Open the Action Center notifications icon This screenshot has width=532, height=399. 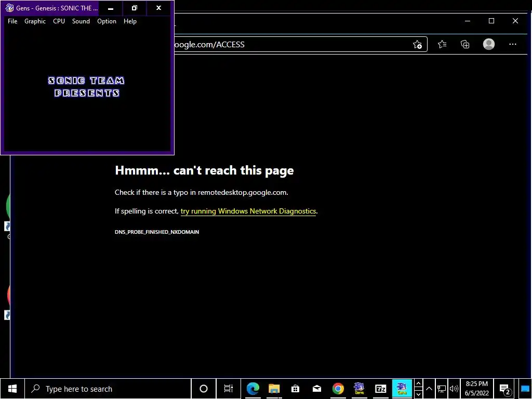[505, 390]
